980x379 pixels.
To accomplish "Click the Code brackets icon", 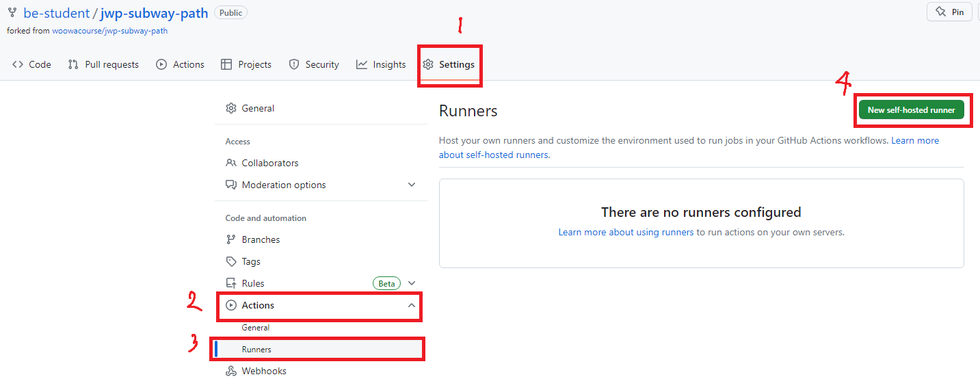I will pos(18,64).
